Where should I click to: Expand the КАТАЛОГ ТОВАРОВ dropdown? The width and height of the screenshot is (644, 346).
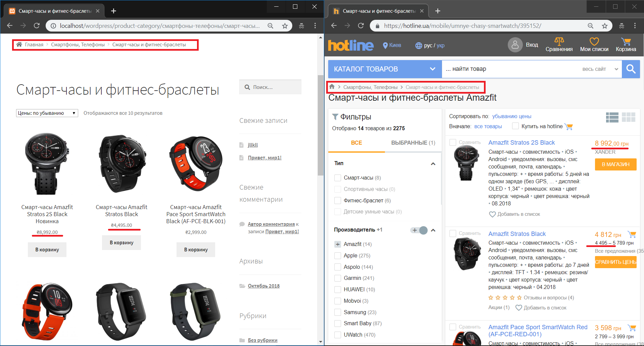point(385,69)
